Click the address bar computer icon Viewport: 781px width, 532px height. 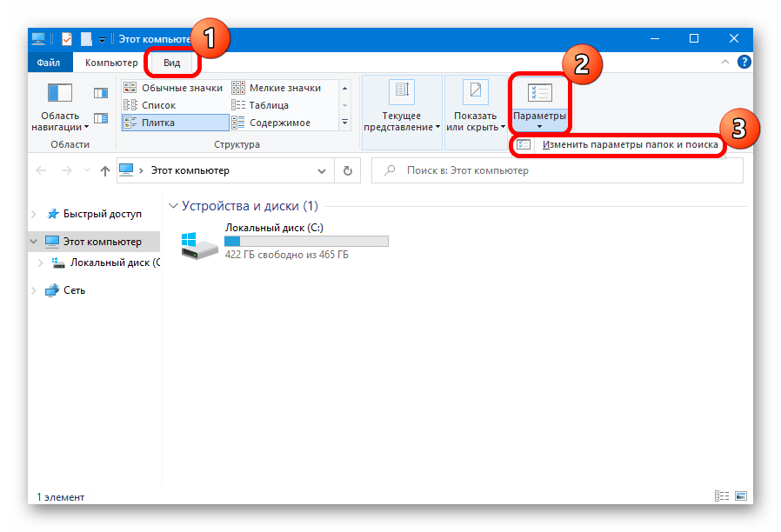126,170
